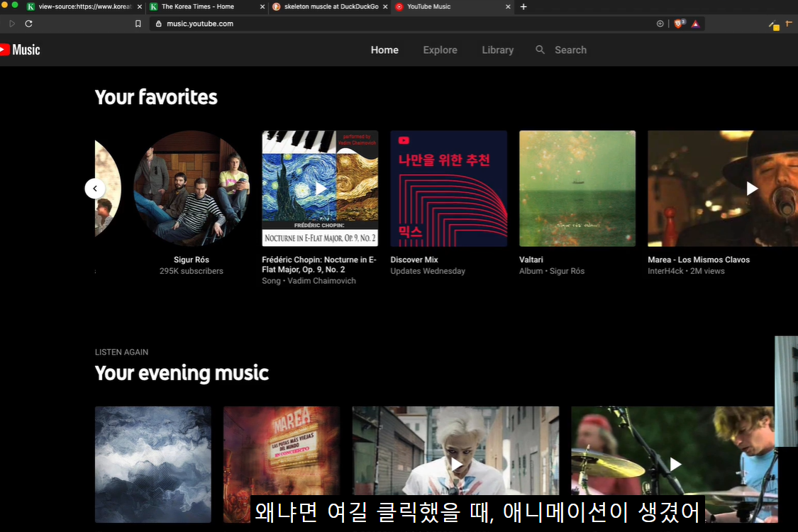The height and width of the screenshot is (532, 798).
Task: Click the Discover Mix title
Action: 414,260
